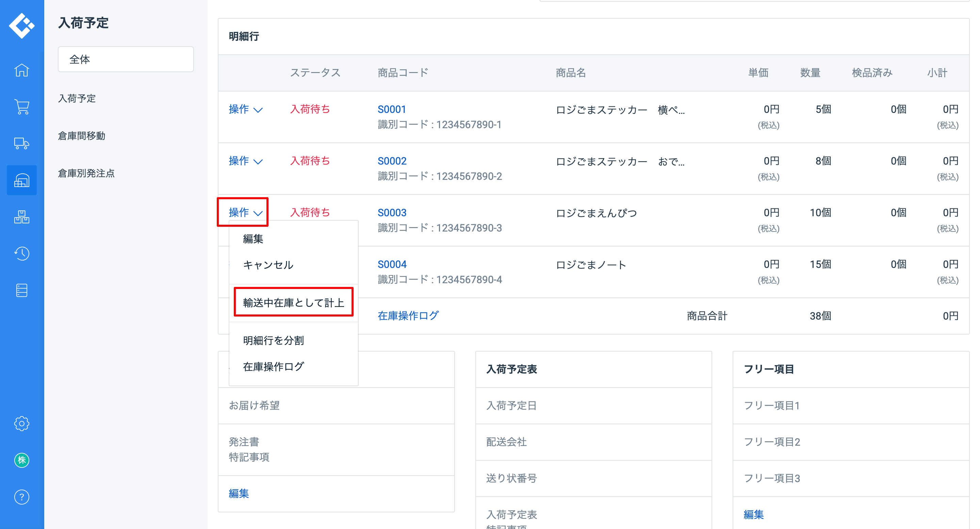Open product code S0003 link

pyautogui.click(x=392, y=213)
